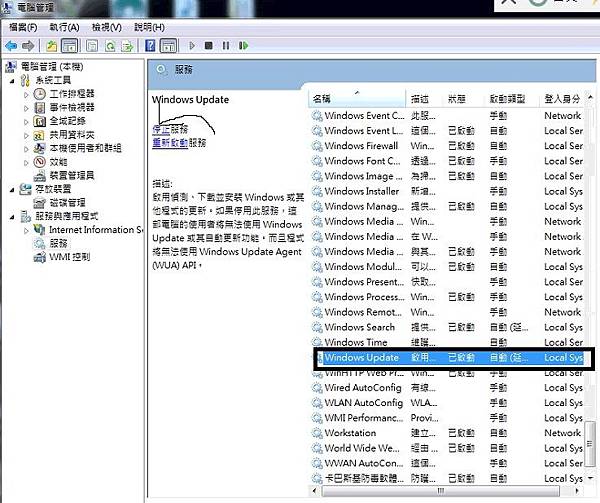Collapse the 服務與應用程式 node
The height and width of the screenshot is (503, 600).
click(12, 217)
